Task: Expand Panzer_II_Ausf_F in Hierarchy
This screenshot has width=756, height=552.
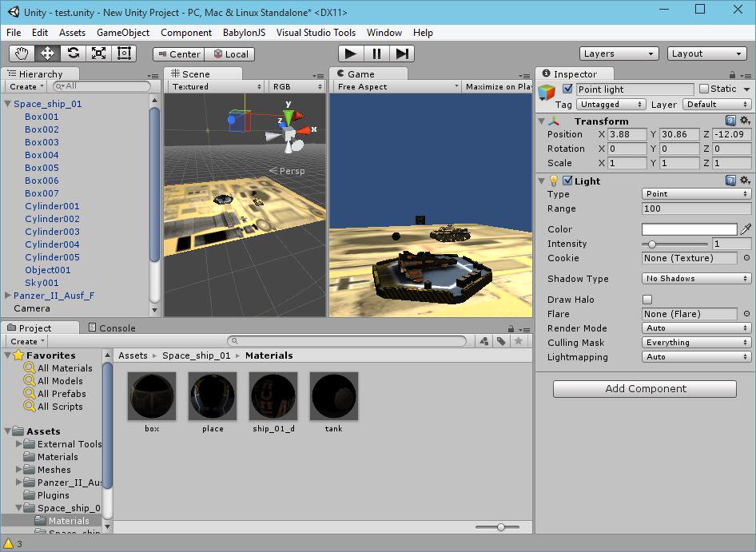Action: click(7, 295)
